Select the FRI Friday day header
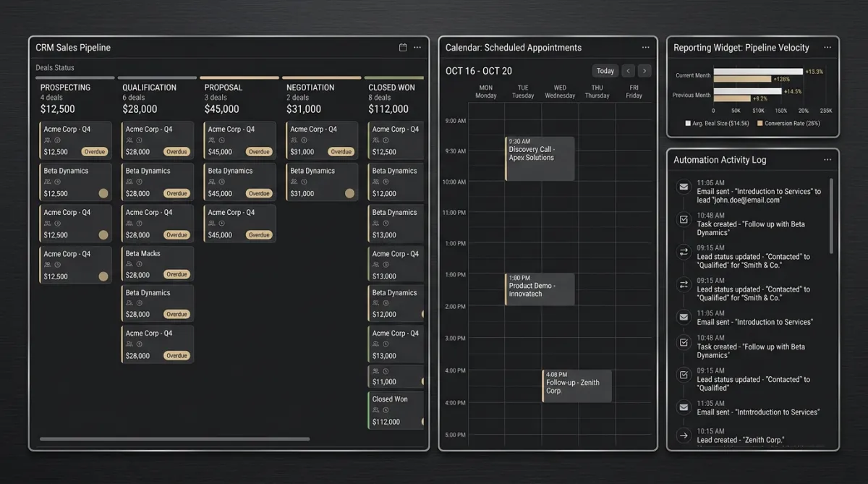This screenshot has height=484, width=868. (634, 92)
